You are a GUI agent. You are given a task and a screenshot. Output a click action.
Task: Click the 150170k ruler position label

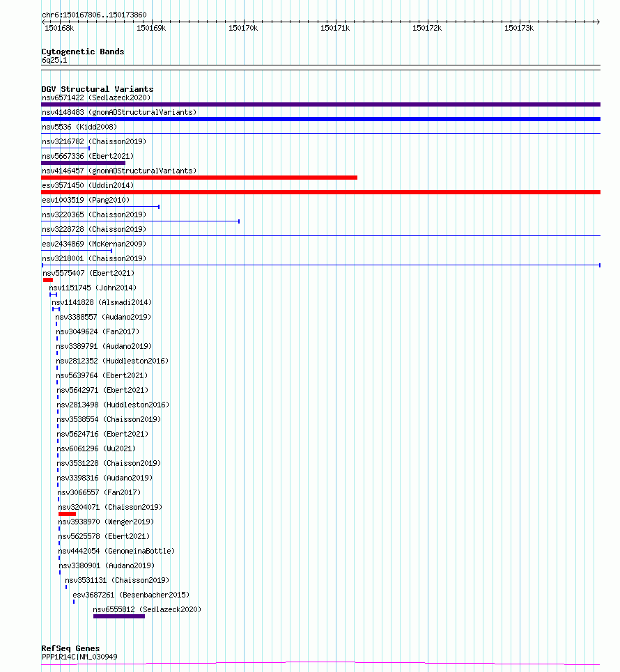pyautogui.click(x=243, y=28)
